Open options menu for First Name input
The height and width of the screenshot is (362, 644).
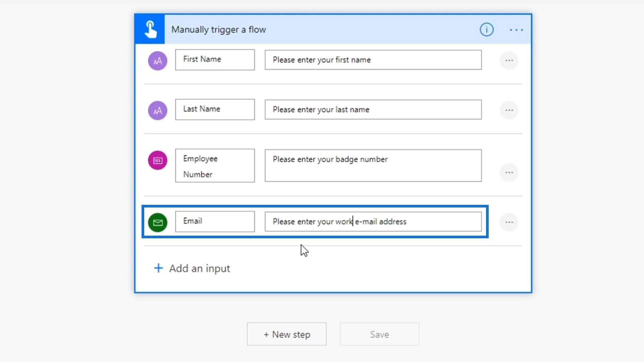[x=509, y=61]
